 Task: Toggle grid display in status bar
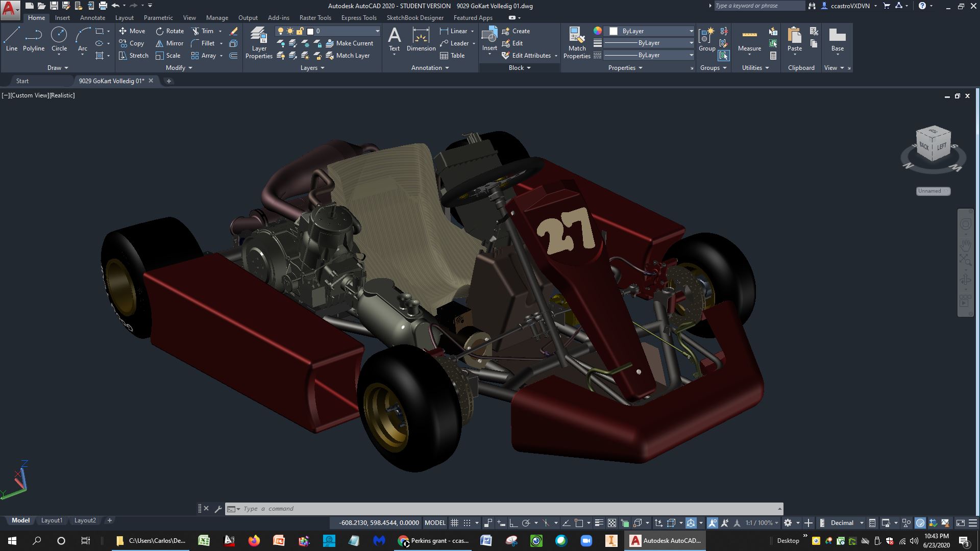pyautogui.click(x=454, y=523)
